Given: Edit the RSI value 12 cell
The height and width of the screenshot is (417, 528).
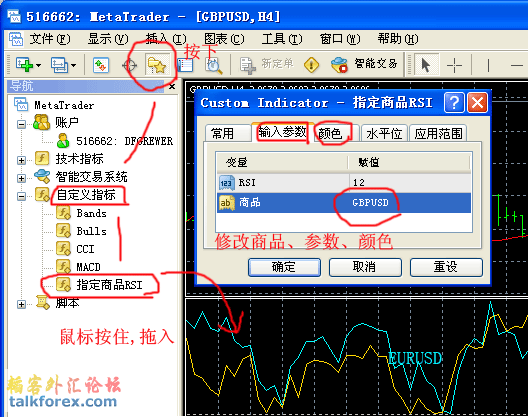Looking at the screenshot, I should (x=409, y=183).
